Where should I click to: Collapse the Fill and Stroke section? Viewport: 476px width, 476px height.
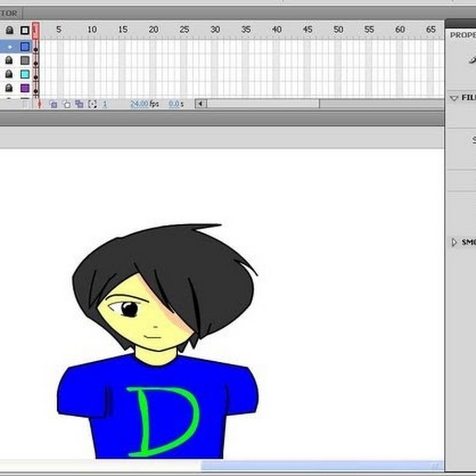coord(454,98)
